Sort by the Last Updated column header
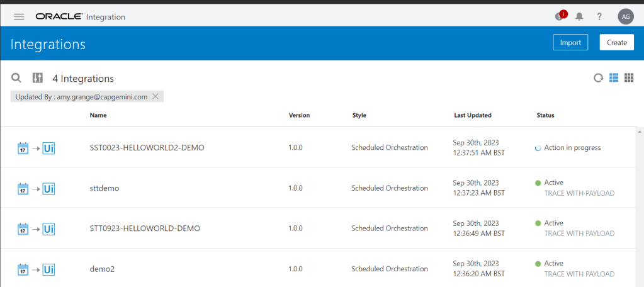Viewport: 644px width, 287px height. [472, 115]
